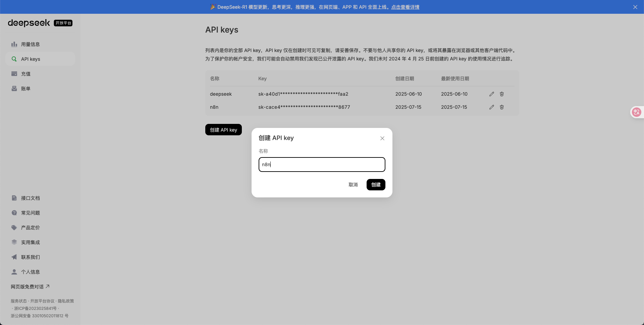Click the key text sk-cace4…8677
The image size is (644, 325).
[304, 107]
